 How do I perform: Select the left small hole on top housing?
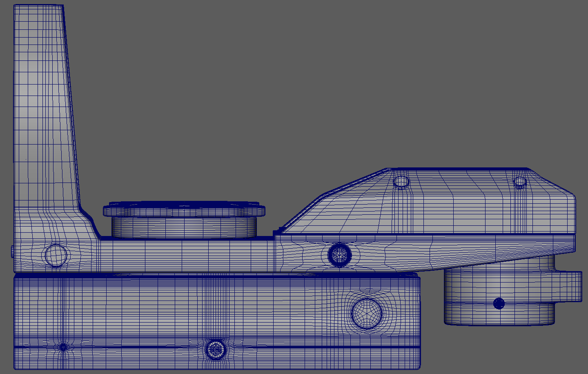401,181
